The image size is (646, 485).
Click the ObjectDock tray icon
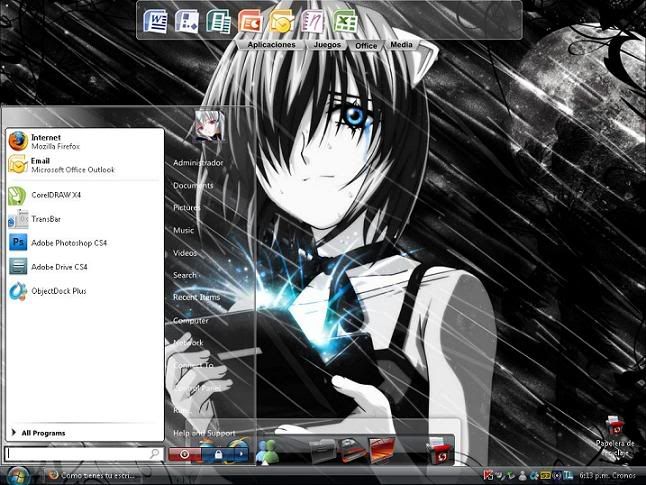point(534,475)
